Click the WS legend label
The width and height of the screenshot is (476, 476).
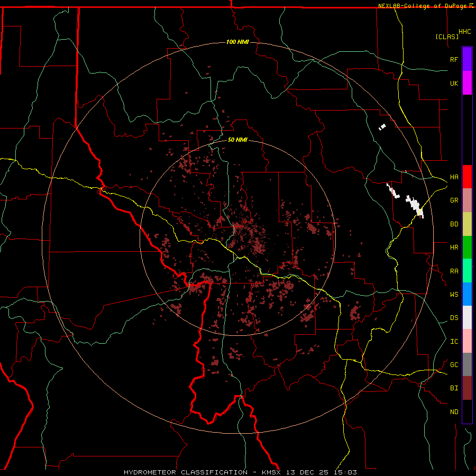(x=454, y=295)
